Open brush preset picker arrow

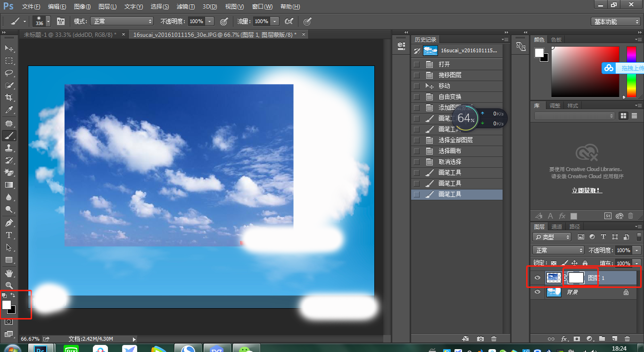tap(48, 21)
